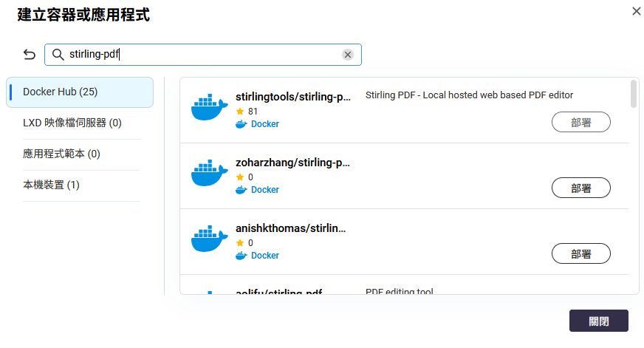Open the Docker link under stirlingtools
Image resolution: width=644 pixels, height=348 pixels.
265,124
